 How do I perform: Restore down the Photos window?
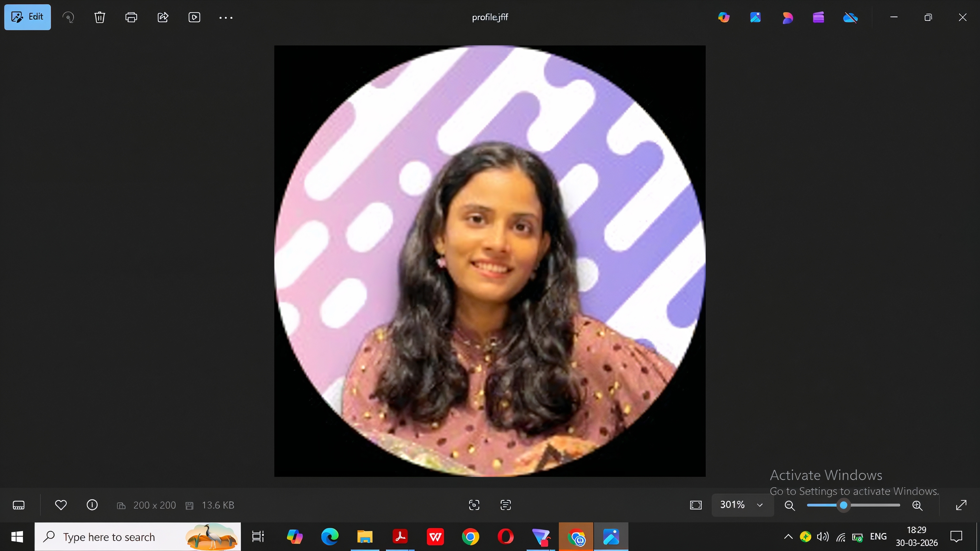(x=928, y=17)
